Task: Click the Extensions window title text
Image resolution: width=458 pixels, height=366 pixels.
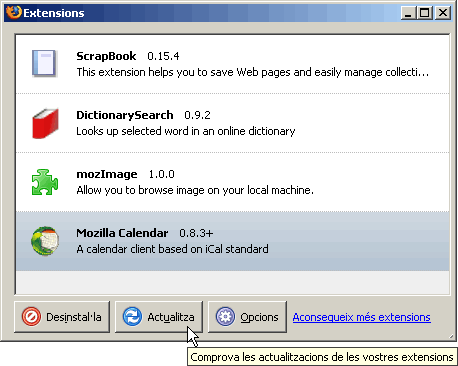Action: click(x=54, y=13)
